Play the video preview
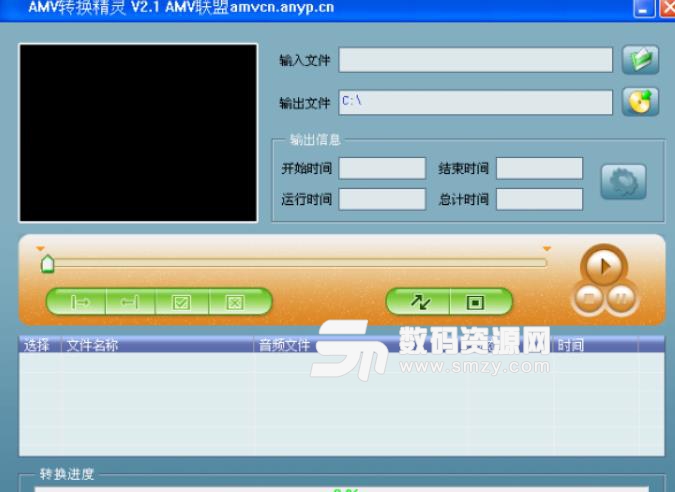This screenshot has width=675, height=492. [604, 267]
